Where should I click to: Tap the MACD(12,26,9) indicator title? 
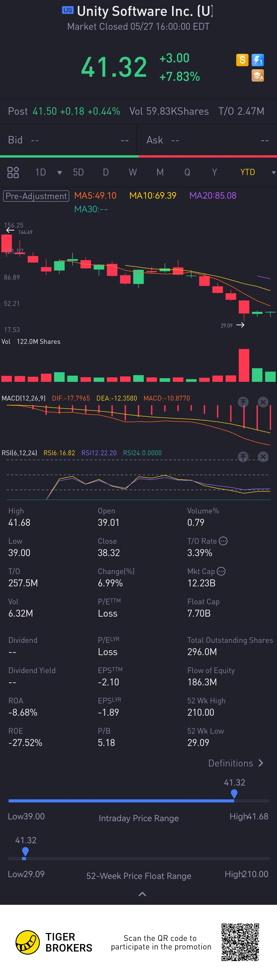pyautogui.click(x=24, y=398)
